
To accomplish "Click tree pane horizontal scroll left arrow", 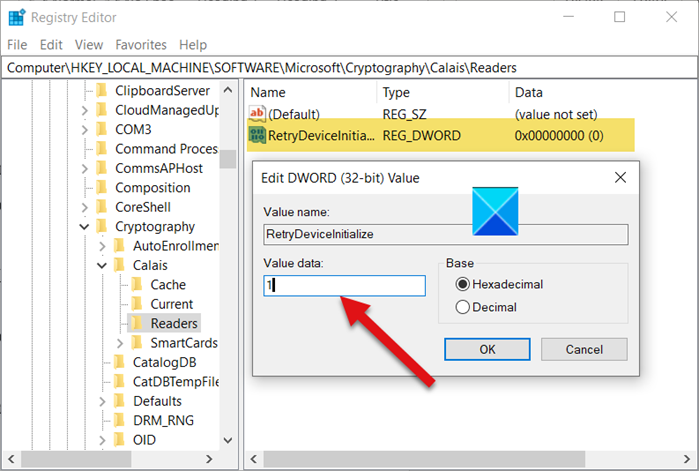I will 12,459.
